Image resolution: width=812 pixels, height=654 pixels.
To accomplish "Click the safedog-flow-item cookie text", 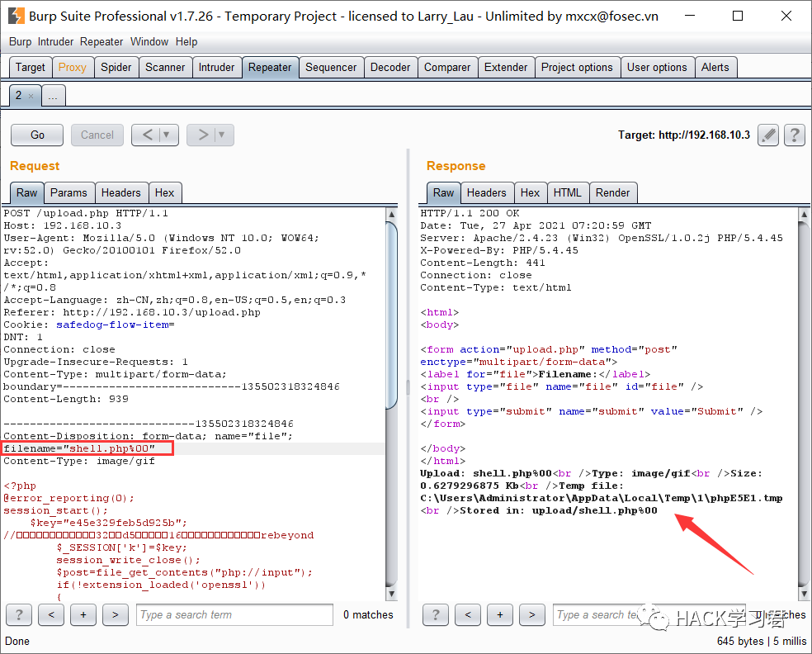I will click(115, 325).
